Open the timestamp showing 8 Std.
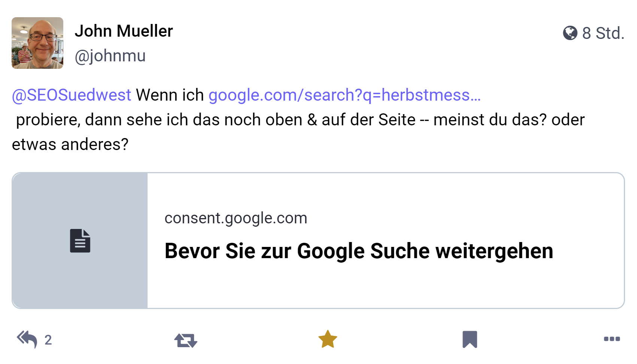The width and height of the screenshot is (637, 364). pos(602,33)
